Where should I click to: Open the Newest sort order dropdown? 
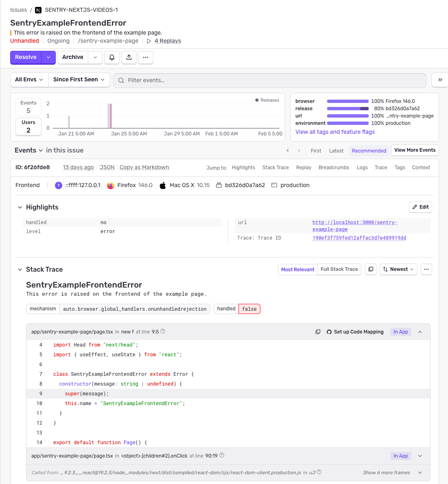(398, 269)
